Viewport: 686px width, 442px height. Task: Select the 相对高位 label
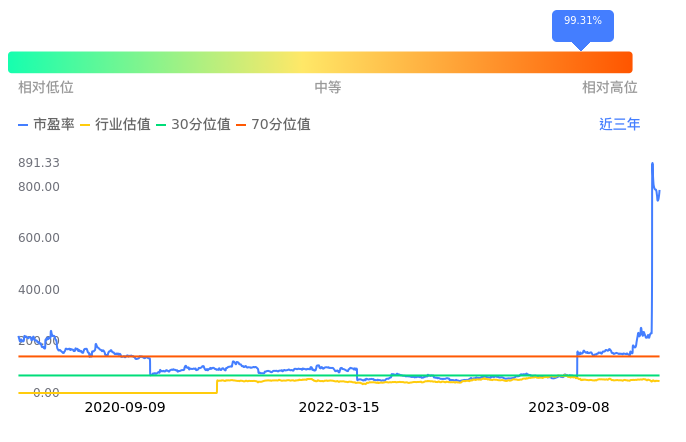609,88
